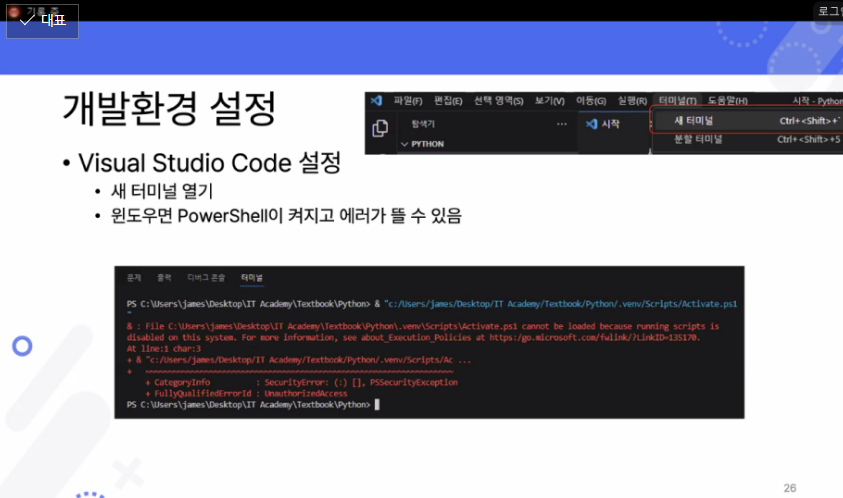This screenshot has width=843, height=498.
Task: Click the Activate.ps1 command path text
Action: (x=560, y=304)
